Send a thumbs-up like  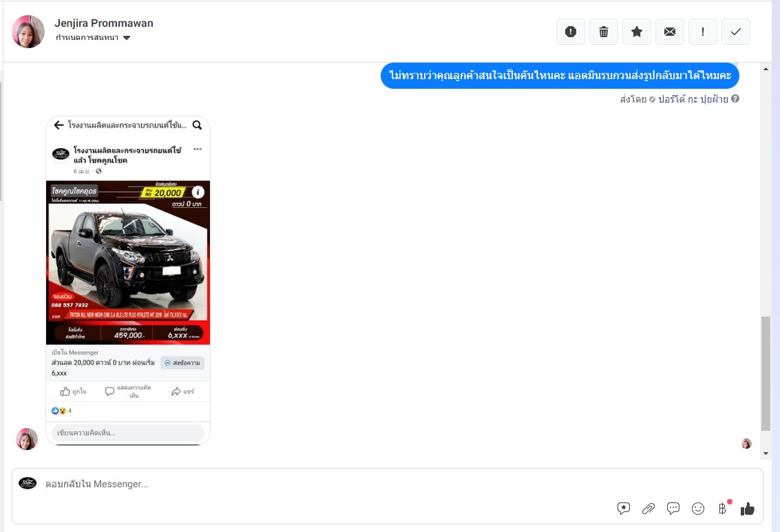click(747, 509)
